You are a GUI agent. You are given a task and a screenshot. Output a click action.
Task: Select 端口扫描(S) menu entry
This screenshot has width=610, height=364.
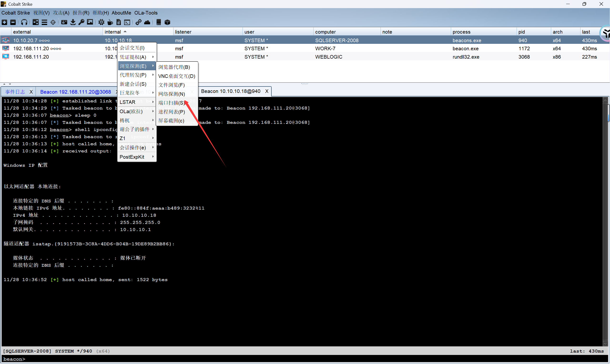point(172,103)
